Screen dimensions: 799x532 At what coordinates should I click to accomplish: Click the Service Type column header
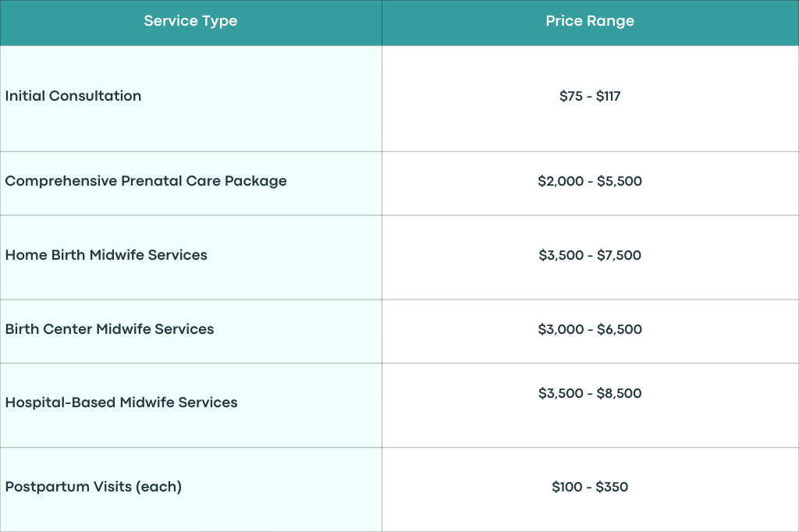[x=190, y=22]
